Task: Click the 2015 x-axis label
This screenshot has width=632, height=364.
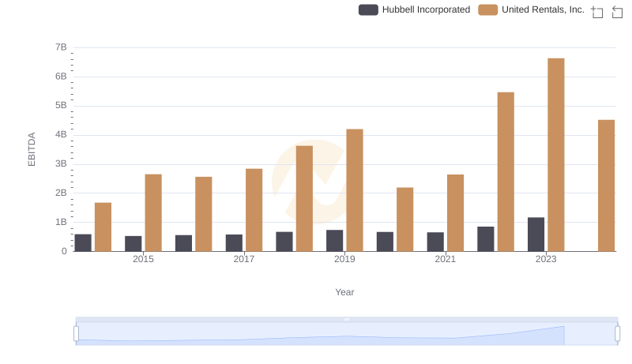Action: click(143, 259)
